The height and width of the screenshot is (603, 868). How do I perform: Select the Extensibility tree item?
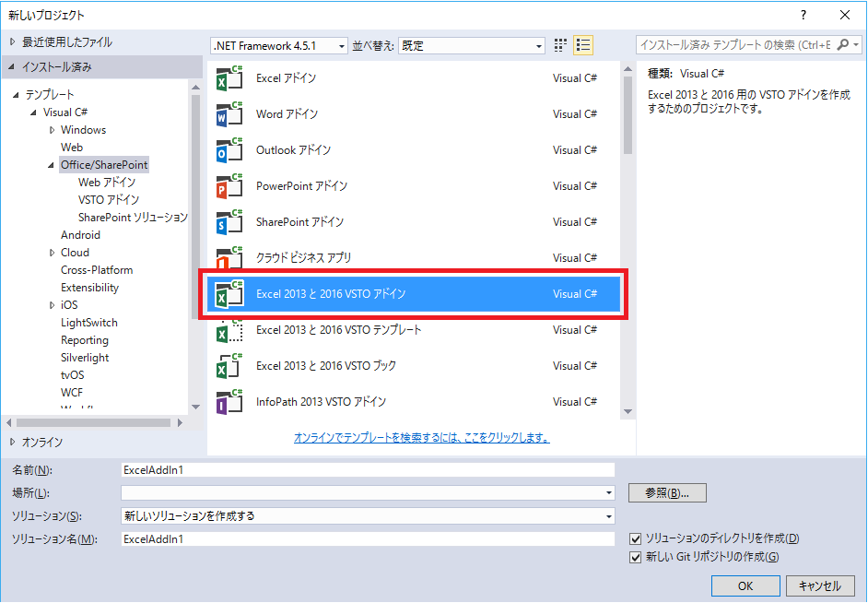[x=89, y=288]
